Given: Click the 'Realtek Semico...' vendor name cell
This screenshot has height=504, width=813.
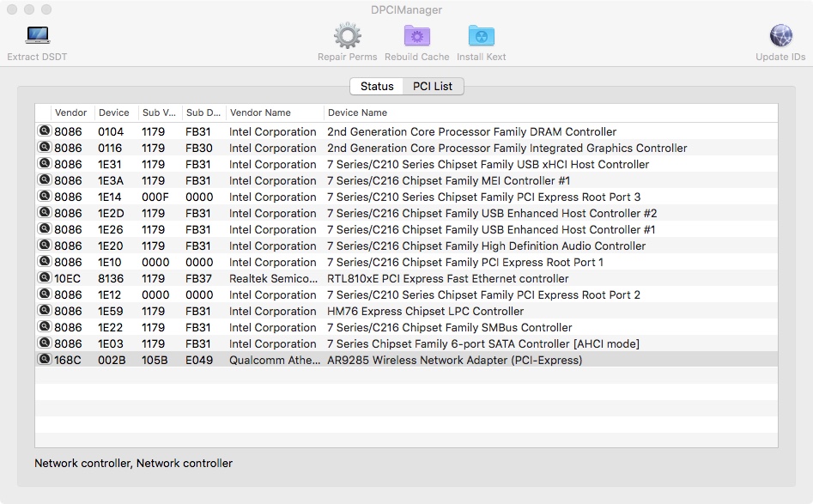Looking at the screenshot, I should 273,278.
